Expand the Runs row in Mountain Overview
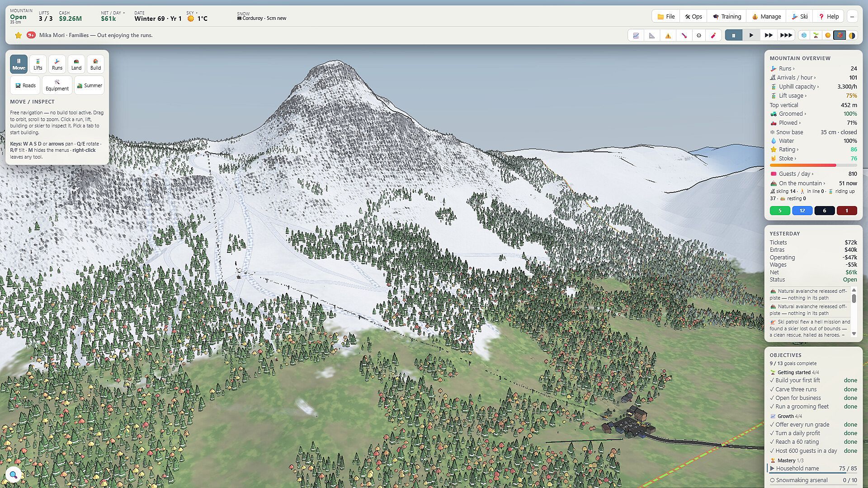The height and width of the screenshot is (488, 868). click(813, 69)
